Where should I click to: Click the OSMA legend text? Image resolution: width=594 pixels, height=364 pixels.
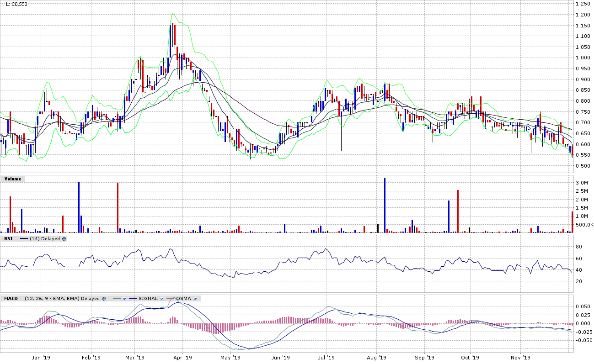tap(184, 299)
